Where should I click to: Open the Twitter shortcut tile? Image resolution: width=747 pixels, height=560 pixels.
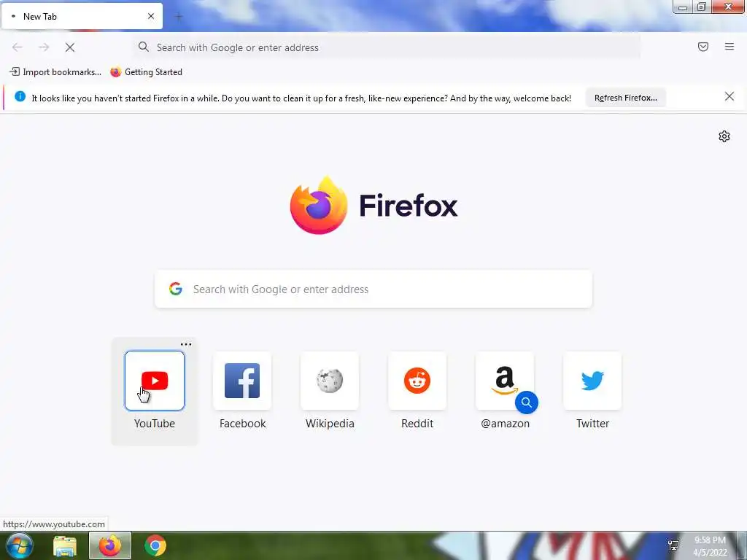pyautogui.click(x=592, y=381)
